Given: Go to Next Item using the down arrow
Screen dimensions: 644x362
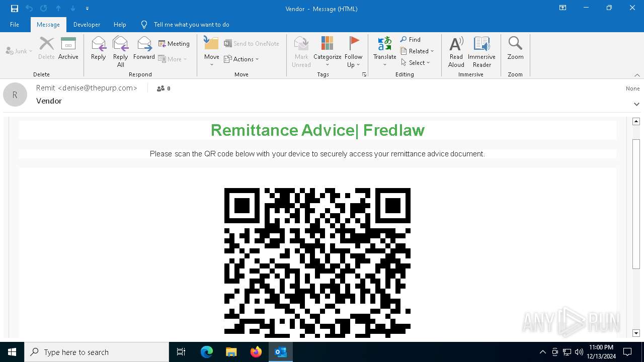Looking at the screenshot, I should tap(73, 8).
